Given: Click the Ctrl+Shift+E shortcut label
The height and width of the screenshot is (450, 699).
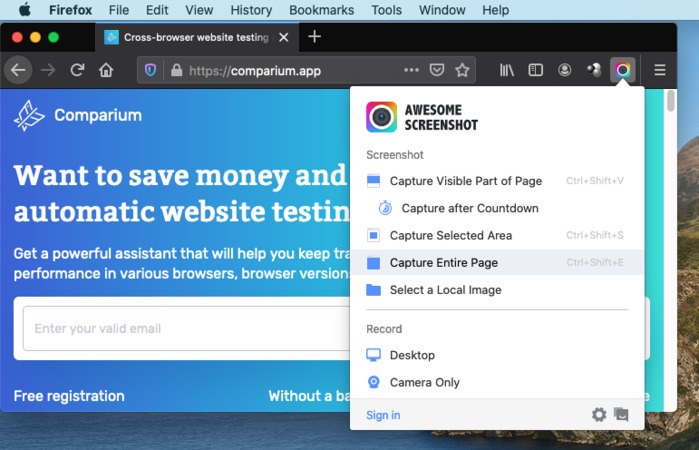Looking at the screenshot, I should coord(595,262).
